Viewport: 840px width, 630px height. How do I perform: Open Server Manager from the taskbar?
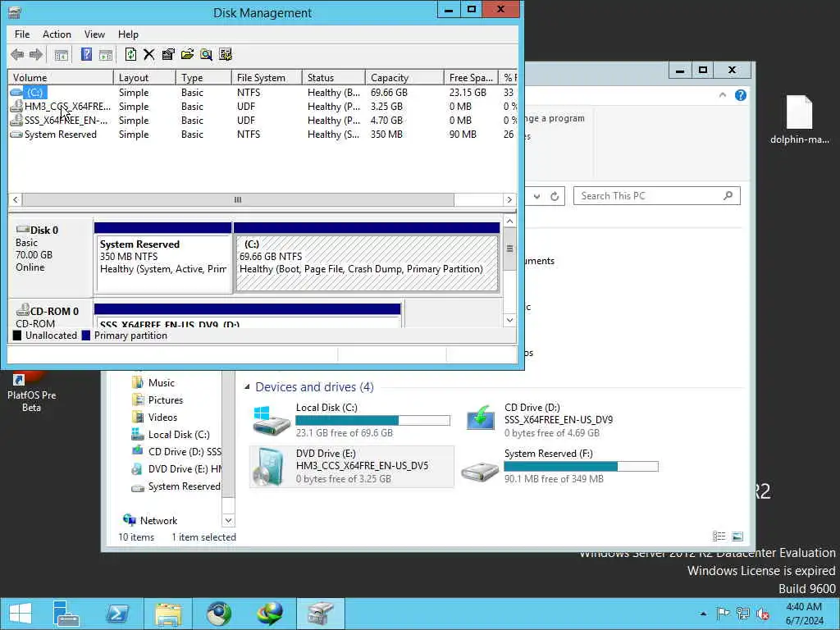pos(66,614)
